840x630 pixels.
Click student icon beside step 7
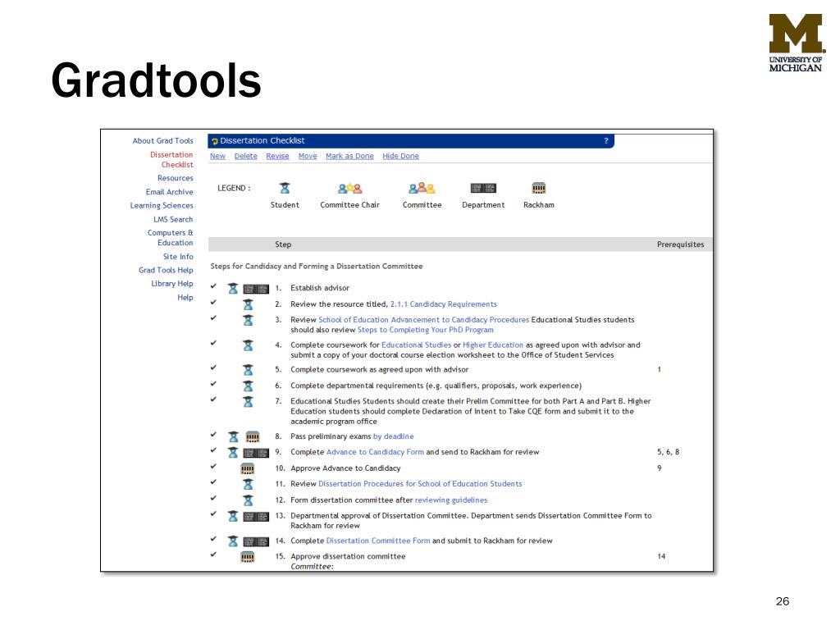tap(248, 402)
